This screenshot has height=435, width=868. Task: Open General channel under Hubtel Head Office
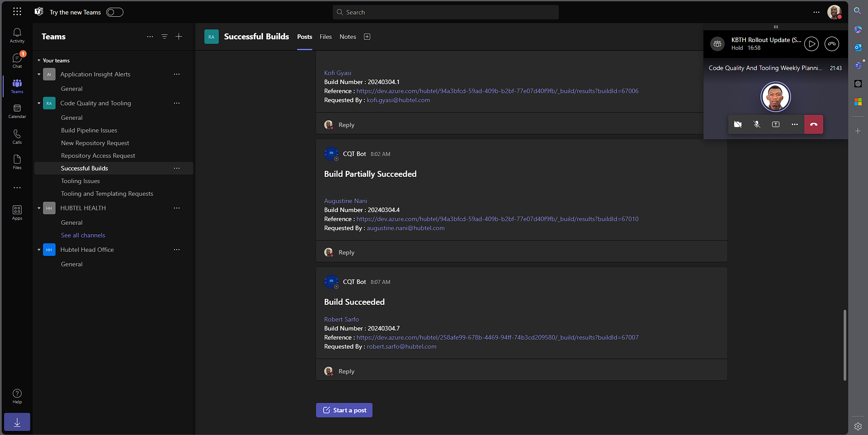pos(72,264)
